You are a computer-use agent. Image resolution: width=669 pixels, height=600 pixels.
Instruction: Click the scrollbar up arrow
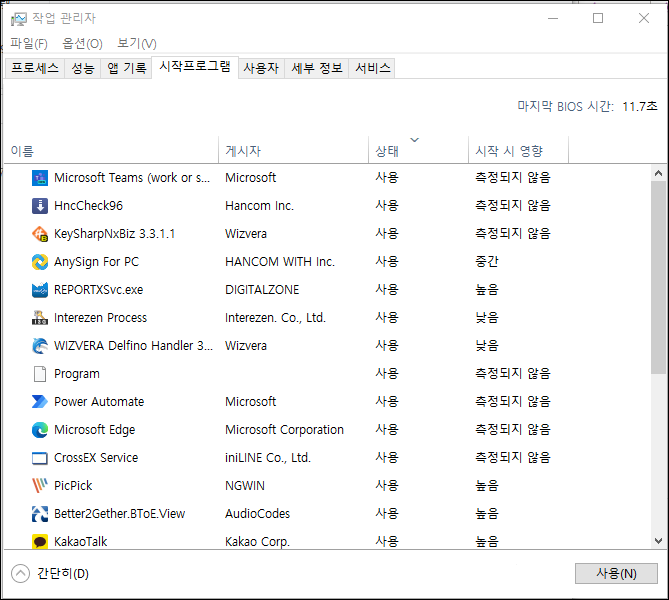tap(658, 173)
